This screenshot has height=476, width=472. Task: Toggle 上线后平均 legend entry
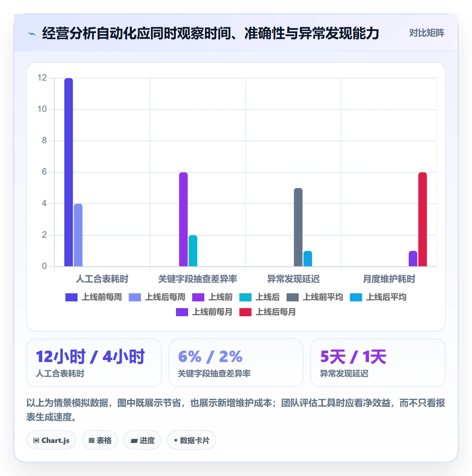378,297
